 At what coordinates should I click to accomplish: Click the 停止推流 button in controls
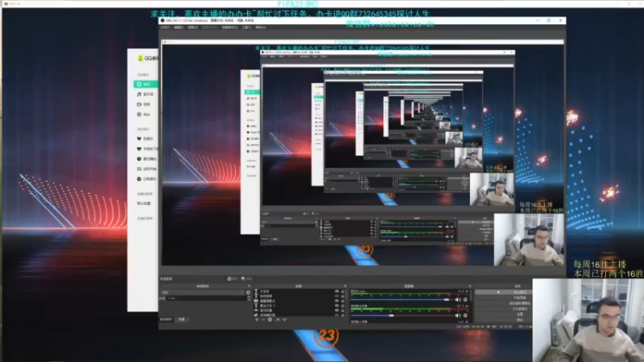click(503, 292)
